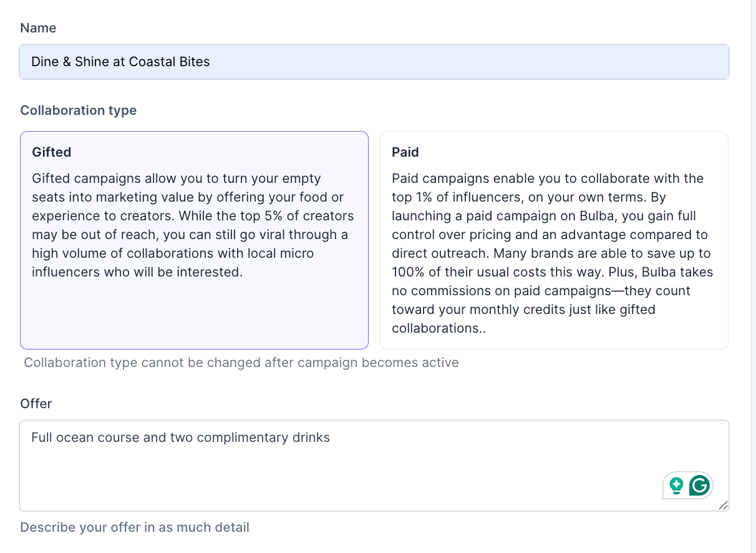Click the 'Gifted' heading text

(x=52, y=152)
